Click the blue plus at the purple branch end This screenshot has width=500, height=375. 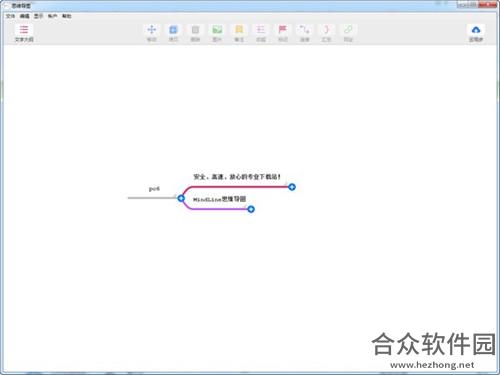[251, 209]
